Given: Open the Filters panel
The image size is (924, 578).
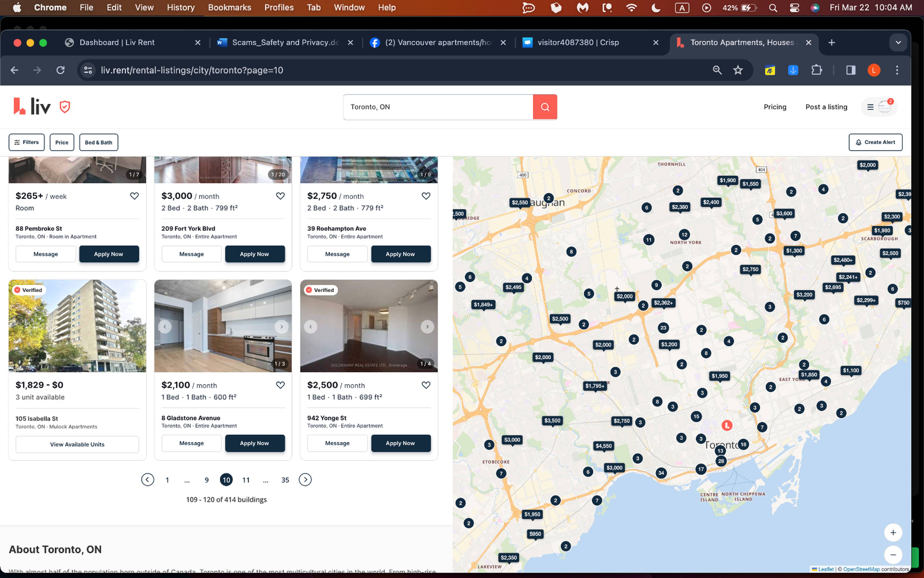Looking at the screenshot, I should 27,142.
